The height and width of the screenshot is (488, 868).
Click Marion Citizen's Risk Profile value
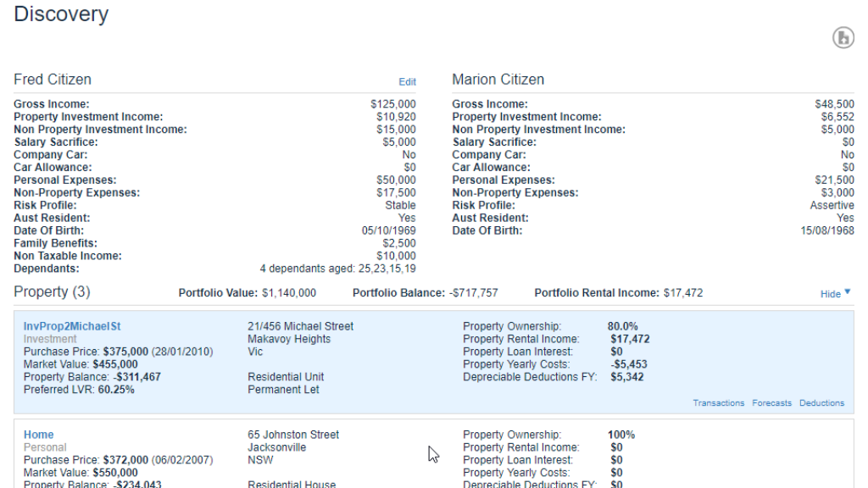[832, 204]
